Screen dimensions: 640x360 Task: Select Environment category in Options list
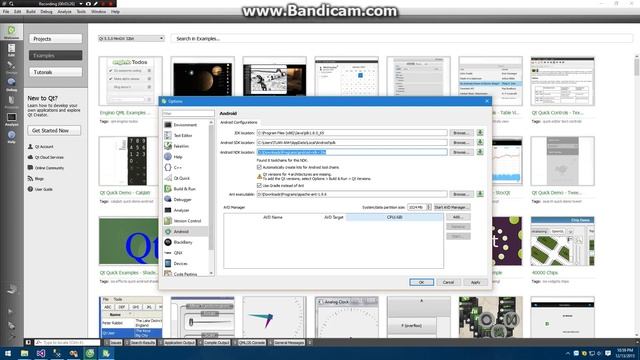coord(185,125)
